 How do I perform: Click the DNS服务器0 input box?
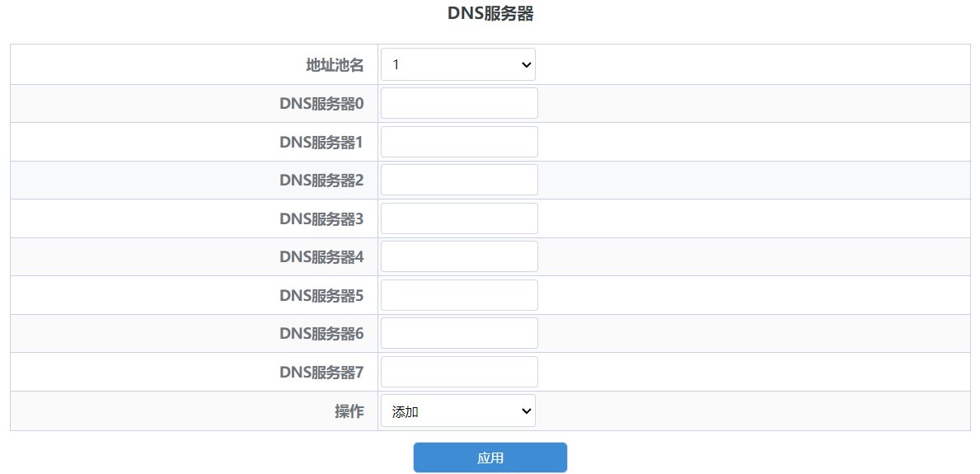point(459,103)
